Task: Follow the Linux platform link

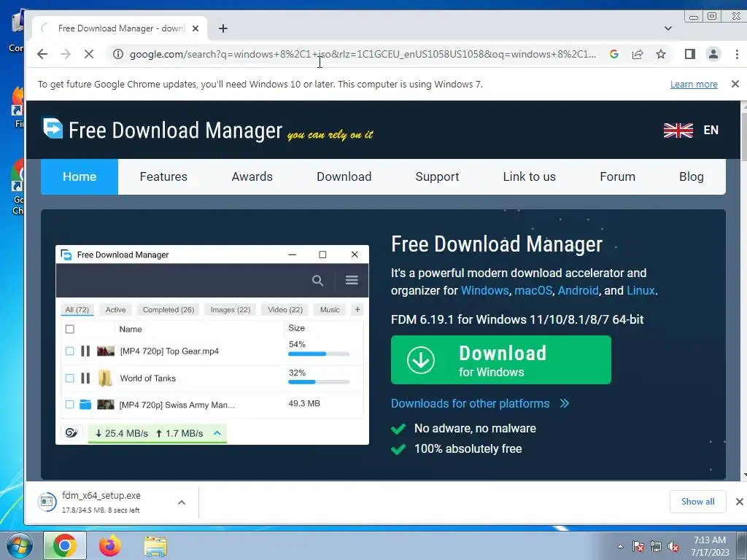Action: (x=640, y=290)
